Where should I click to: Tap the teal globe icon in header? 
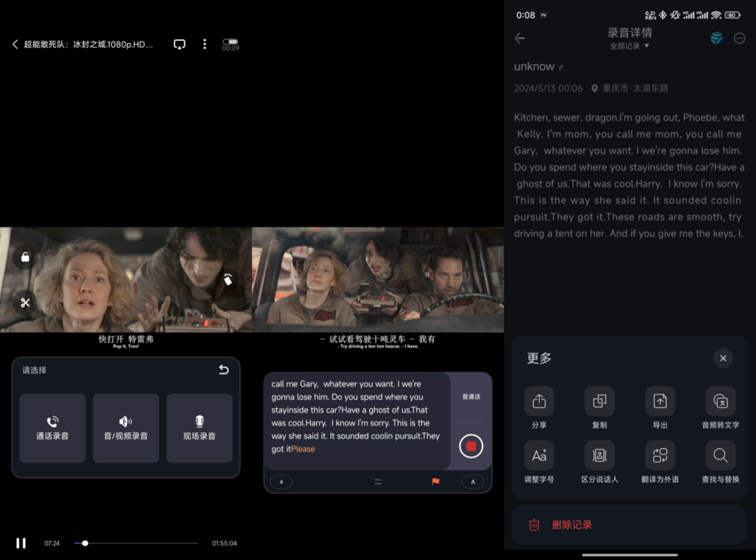[x=717, y=38]
